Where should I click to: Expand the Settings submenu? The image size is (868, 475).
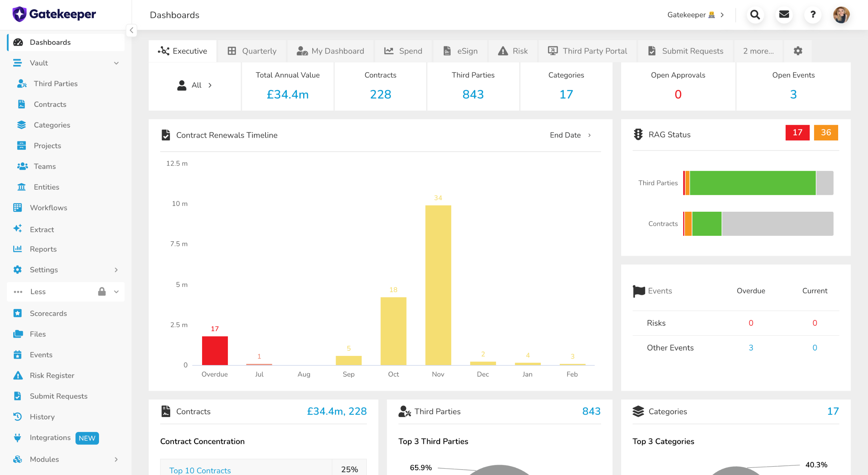point(116,270)
